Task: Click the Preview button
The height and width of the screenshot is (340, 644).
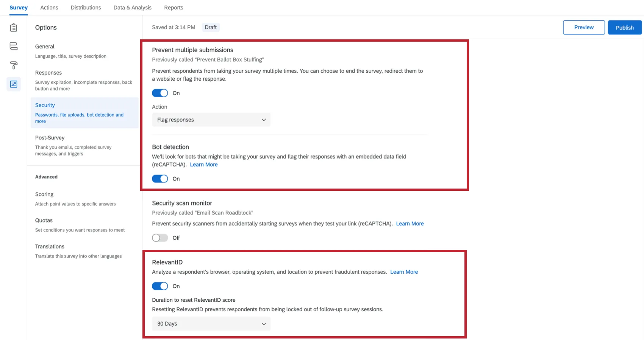Action: tap(584, 28)
